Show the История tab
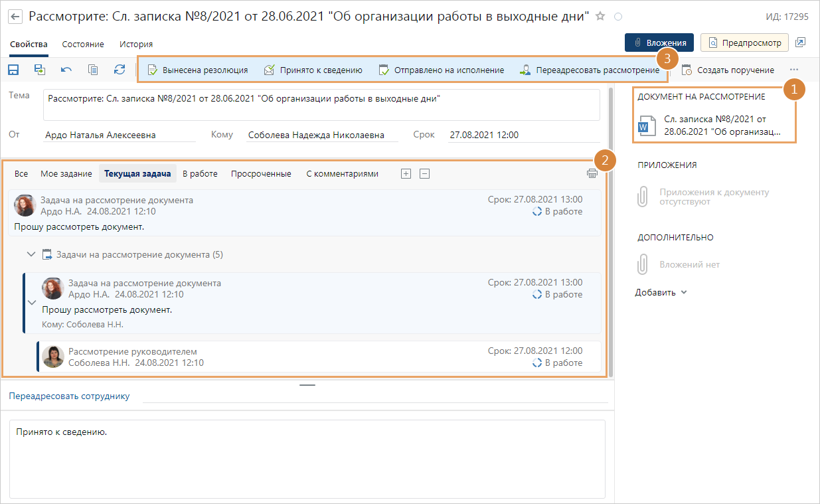 click(136, 44)
